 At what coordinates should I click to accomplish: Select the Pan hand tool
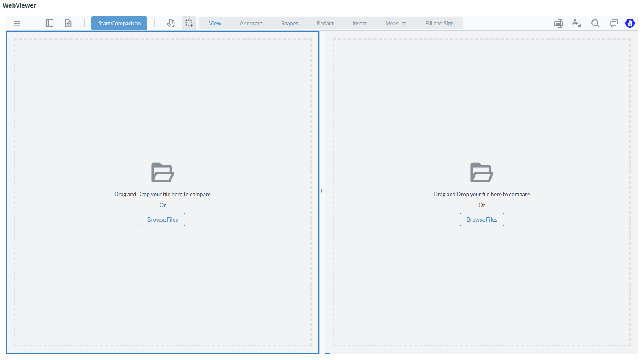coord(171,23)
